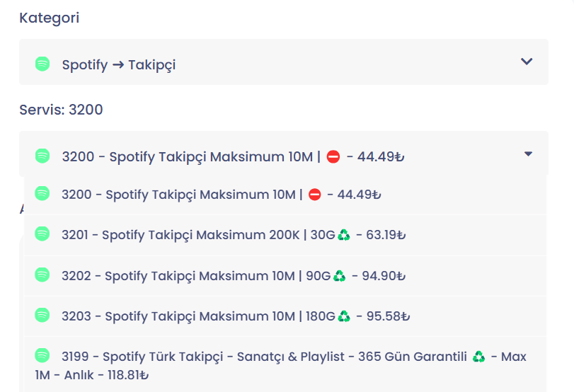574x392 pixels.
Task: Pick the 3202 Maksimum 10M 90G service
Action: click(285, 276)
